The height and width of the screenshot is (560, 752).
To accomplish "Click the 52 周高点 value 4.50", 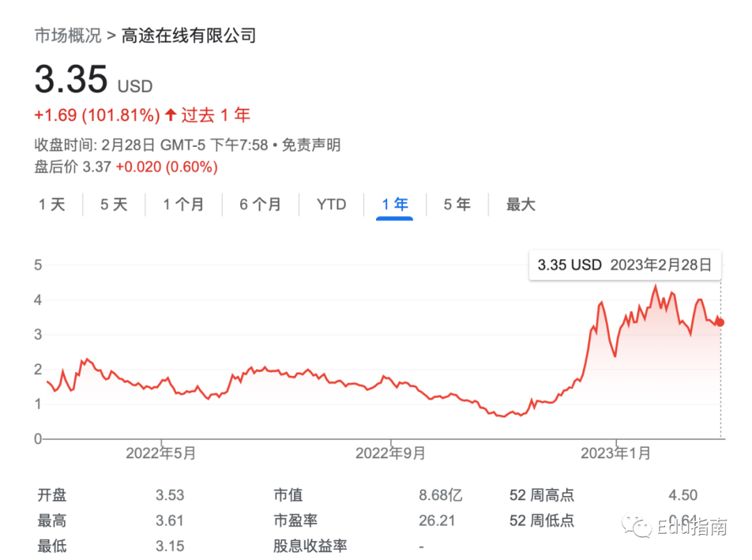I will 683,495.
